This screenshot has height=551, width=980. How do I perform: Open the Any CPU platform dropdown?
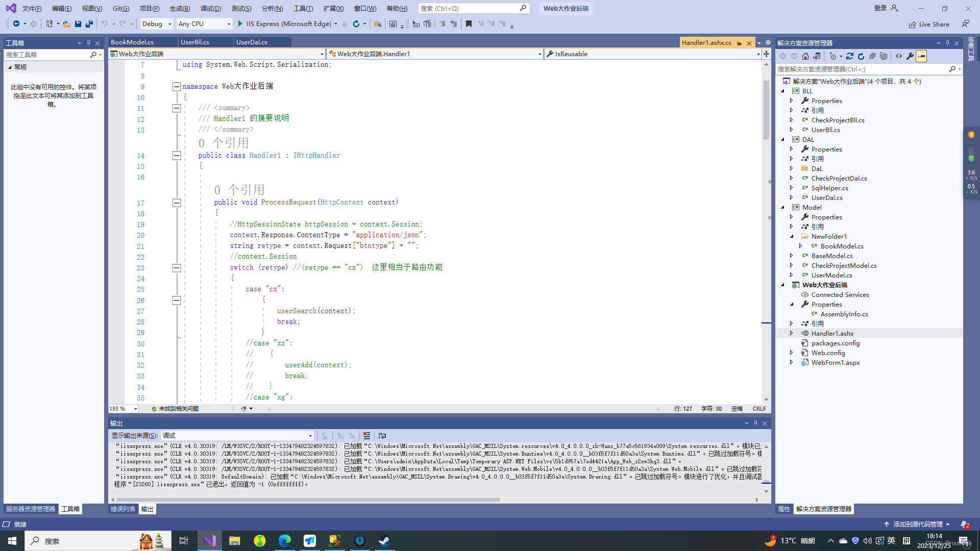tap(228, 24)
